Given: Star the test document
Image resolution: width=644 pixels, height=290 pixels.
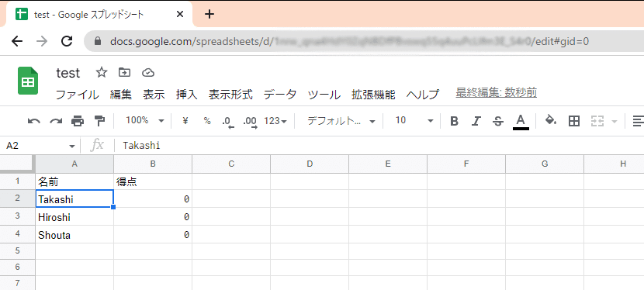Looking at the screenshot, I should click(102, 73).
